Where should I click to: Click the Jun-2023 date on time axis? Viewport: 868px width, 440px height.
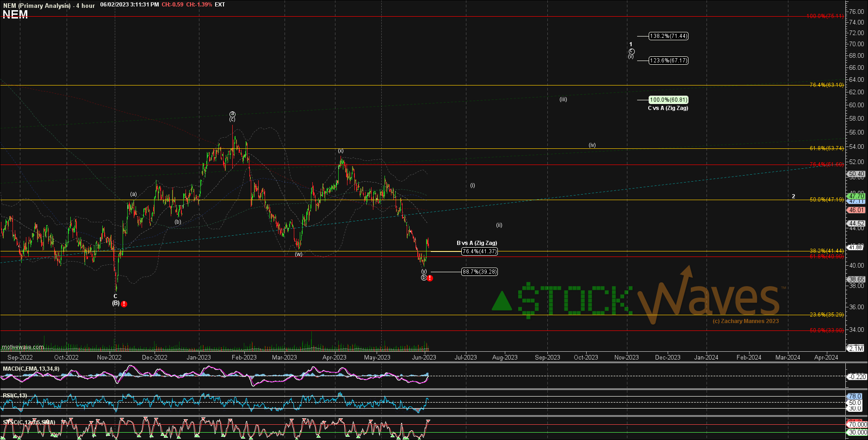[x=424, y=357]
